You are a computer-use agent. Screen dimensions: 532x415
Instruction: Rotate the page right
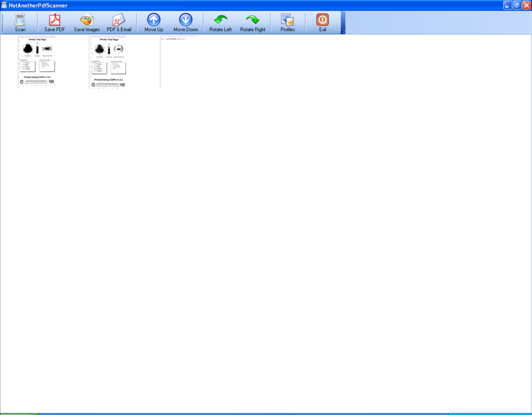point(253,23)
